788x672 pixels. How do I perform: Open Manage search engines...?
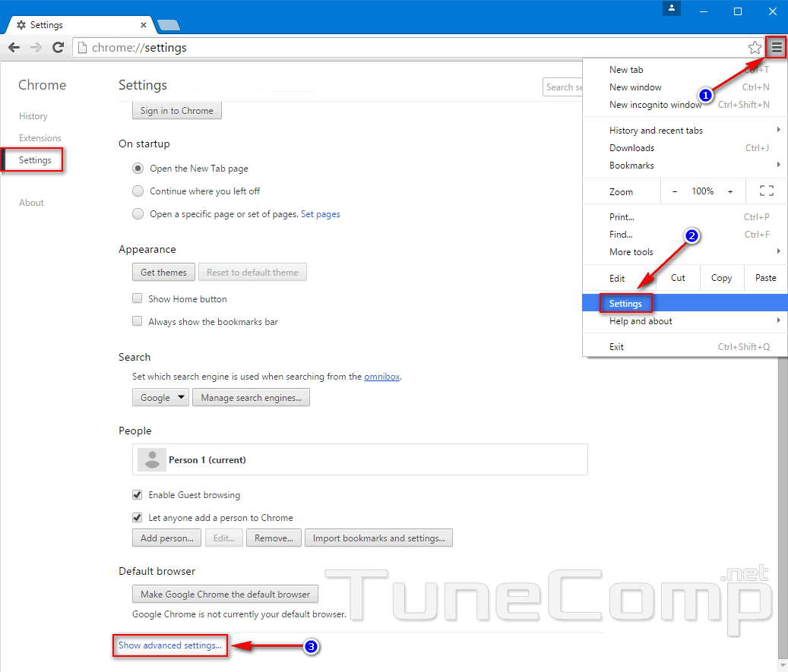[x=251, y=397]
